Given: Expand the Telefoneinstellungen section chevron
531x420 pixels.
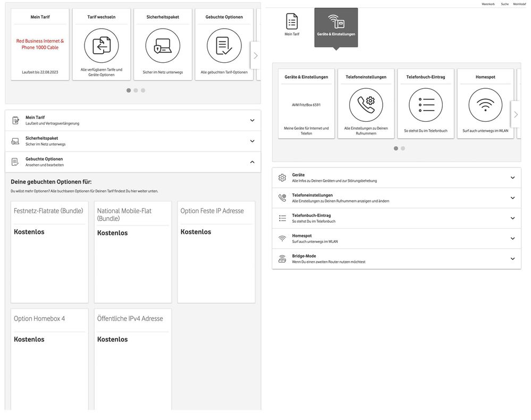Looking at the screenshot, I should point(513,198).
